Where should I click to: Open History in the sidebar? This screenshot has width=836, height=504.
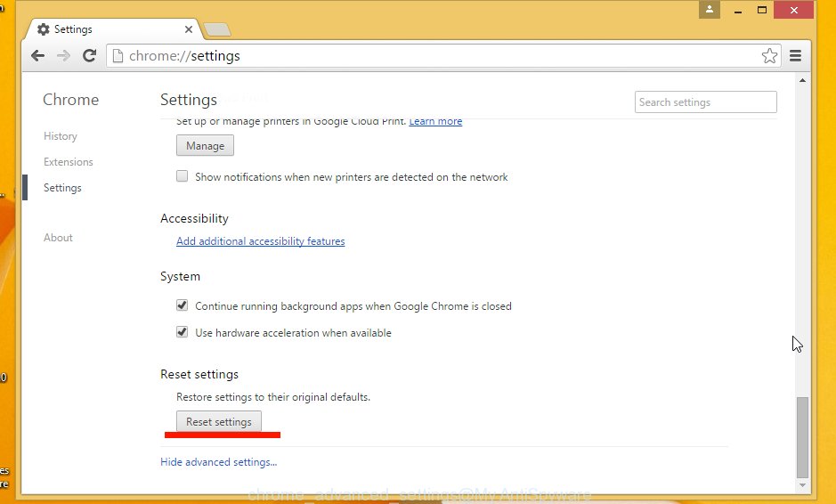coord(61,136)
